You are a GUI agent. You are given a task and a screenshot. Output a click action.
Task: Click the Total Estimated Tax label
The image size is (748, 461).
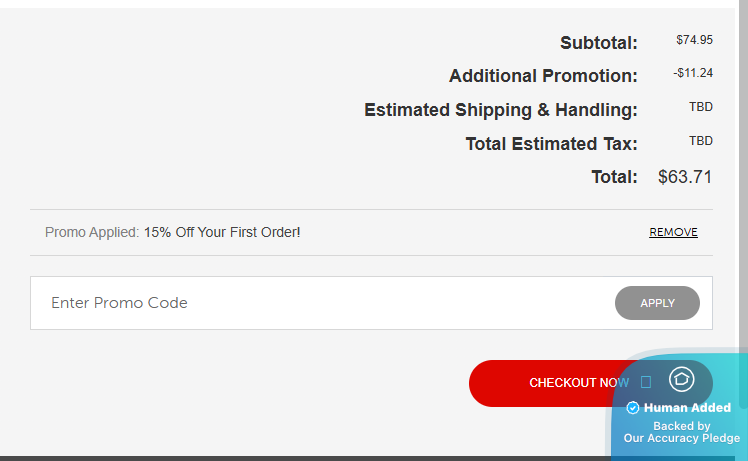tap(551, 144)
